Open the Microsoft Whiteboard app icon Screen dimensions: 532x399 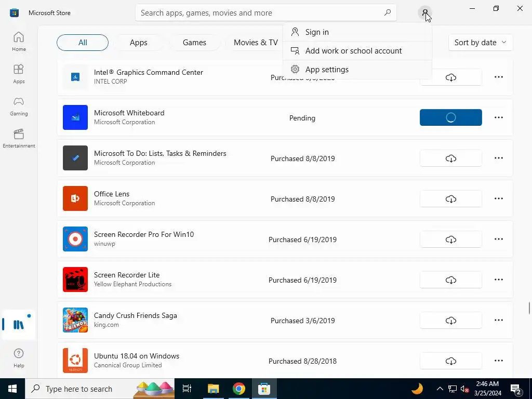[75, 117]
